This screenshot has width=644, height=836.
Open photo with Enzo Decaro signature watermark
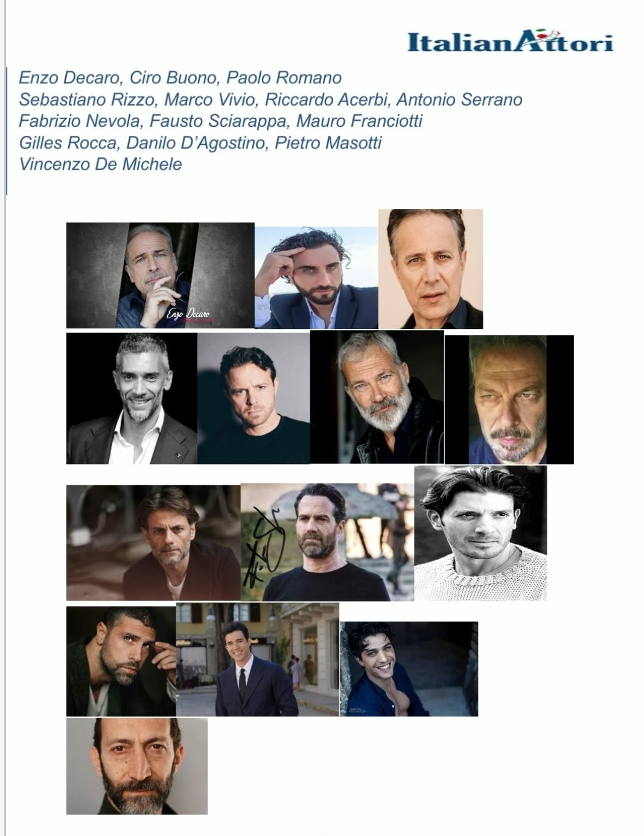tap(160, 275)
